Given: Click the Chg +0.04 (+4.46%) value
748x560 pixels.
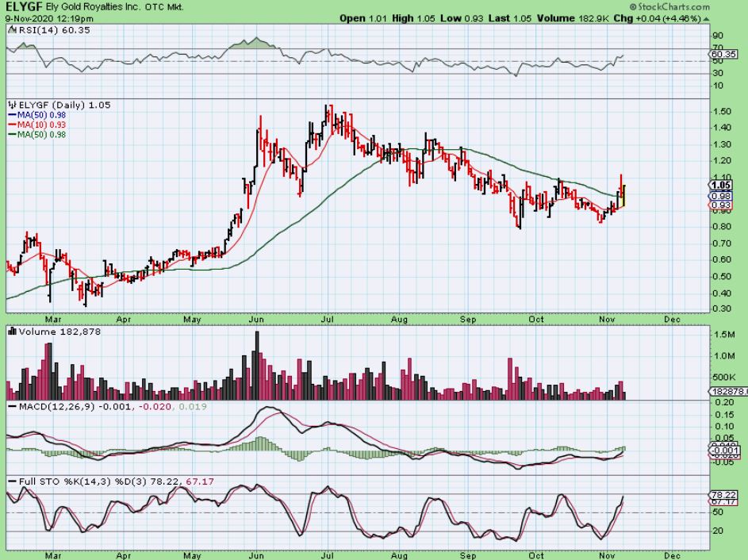Looking at the screenshot, I should (658, 18).
